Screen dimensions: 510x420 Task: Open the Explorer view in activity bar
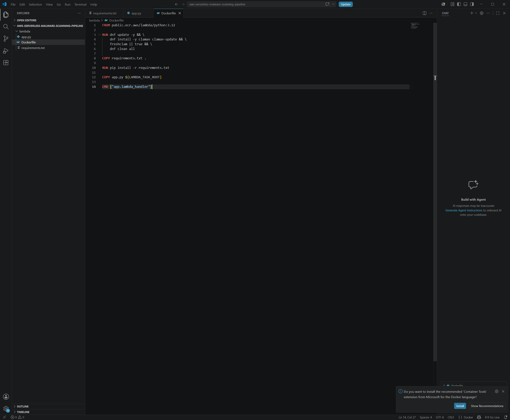click(6, 15)
